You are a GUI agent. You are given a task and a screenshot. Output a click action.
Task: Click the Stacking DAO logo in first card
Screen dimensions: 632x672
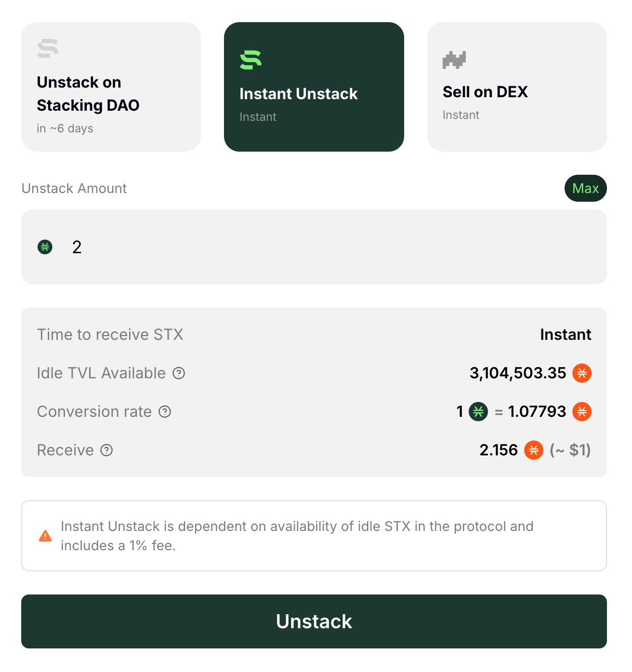(x=48, y=48)
